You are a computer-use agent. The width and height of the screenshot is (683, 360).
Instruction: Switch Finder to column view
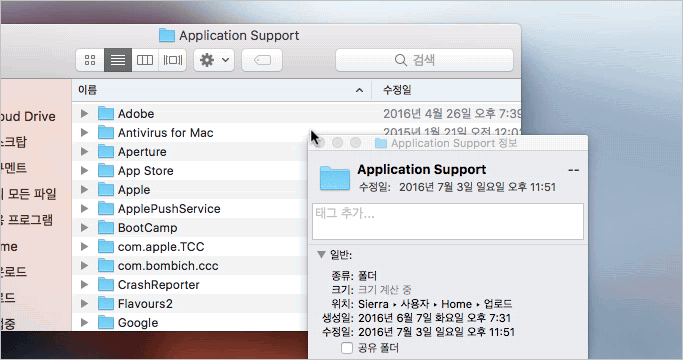click(145, 60)
